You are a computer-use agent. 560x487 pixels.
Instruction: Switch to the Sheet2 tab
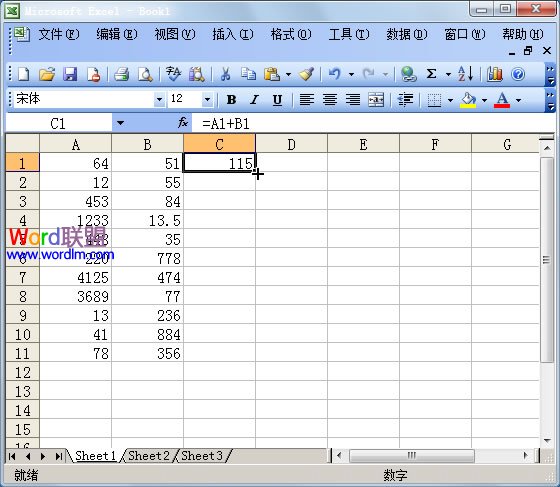click(149, 456)
